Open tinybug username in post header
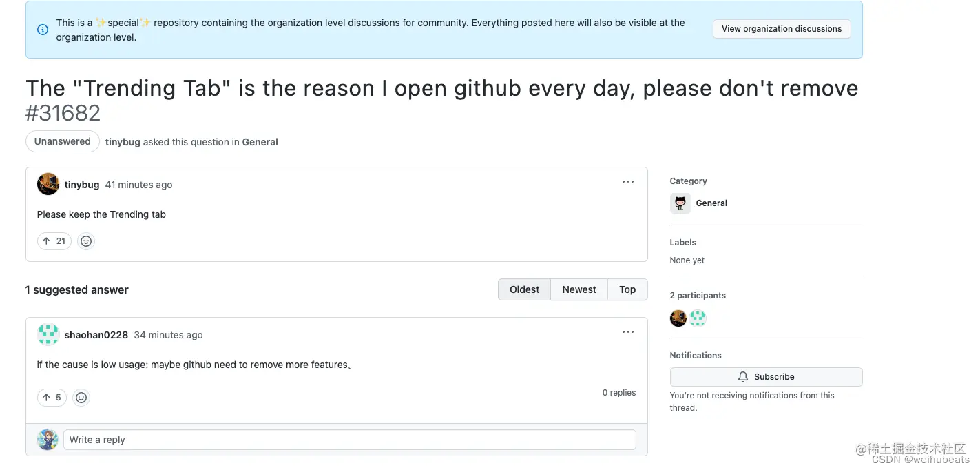980x470 pixels. click(82, 185)
